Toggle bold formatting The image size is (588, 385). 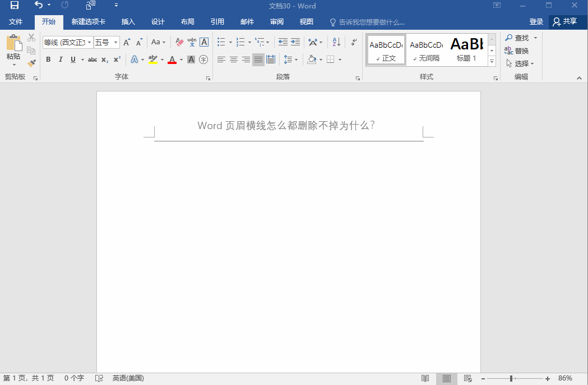tap(48, 59)
